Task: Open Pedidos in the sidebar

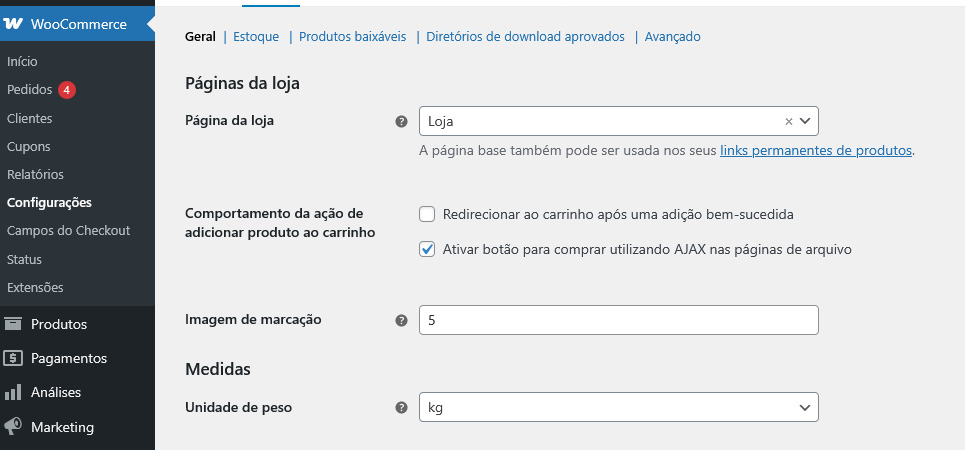Action: (30, 90)
